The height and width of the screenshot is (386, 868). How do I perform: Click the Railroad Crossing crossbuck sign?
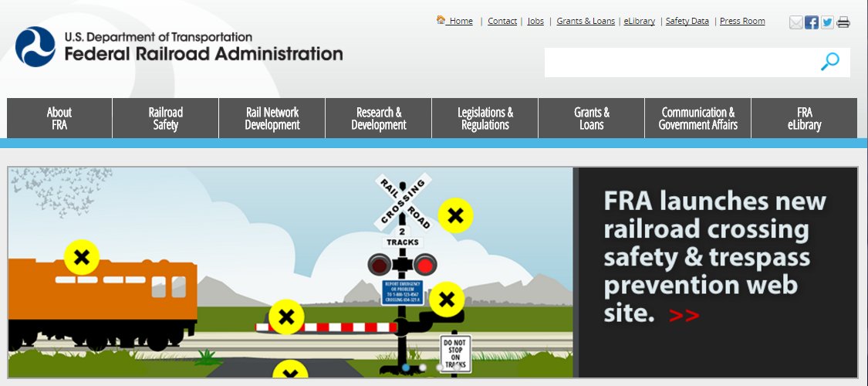pyautogui.click(x=403, y=203)
